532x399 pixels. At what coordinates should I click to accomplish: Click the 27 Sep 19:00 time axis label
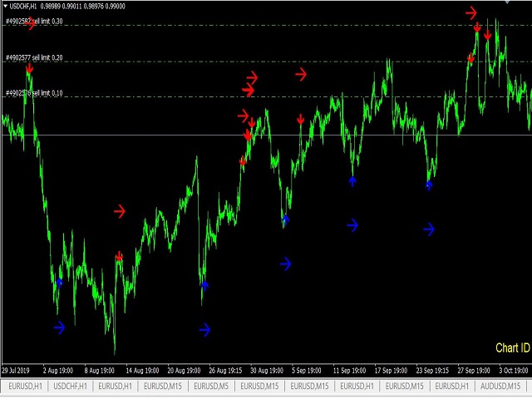[474, 371]
